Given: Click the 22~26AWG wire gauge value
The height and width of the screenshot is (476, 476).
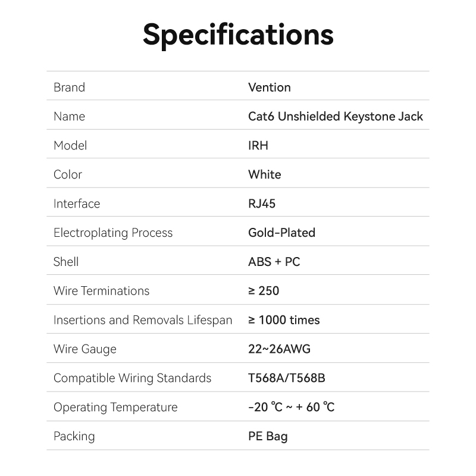Looking at the screenshot, I should click(279, 349).
